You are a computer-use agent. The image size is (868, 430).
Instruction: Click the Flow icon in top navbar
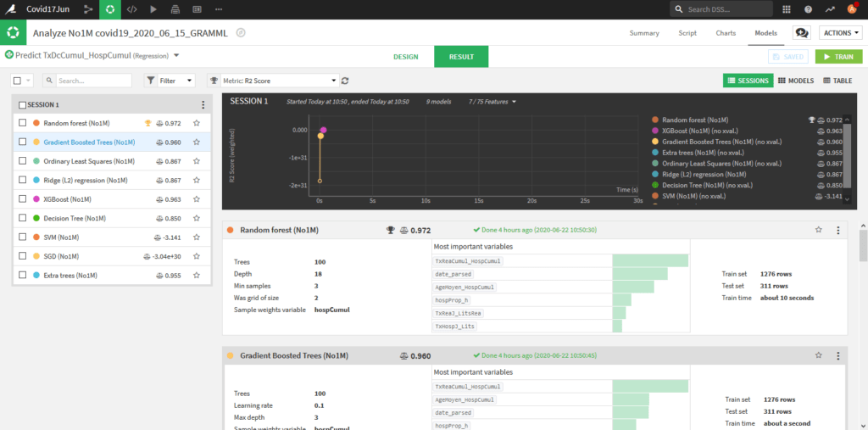click(89, 9)
